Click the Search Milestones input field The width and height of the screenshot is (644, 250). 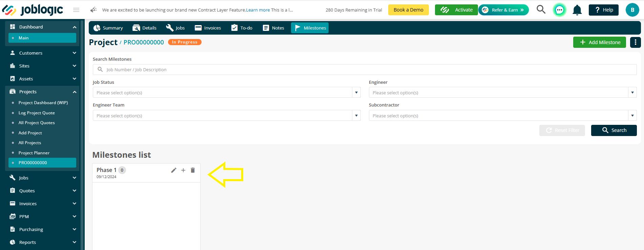(x=365, y=70)
